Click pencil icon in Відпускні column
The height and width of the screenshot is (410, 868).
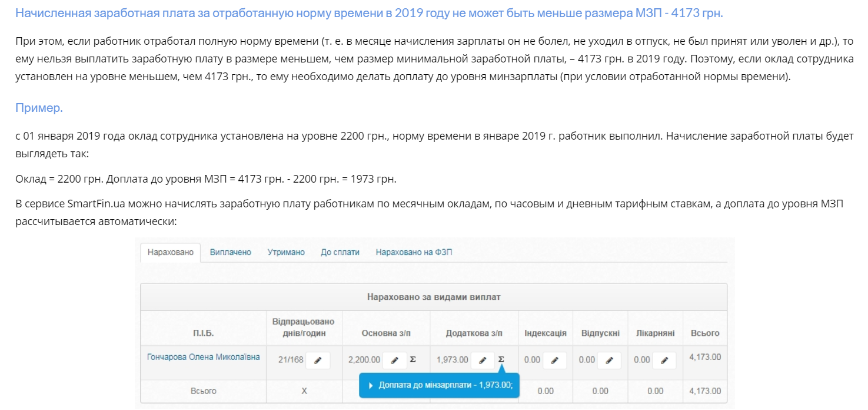tap(609, 360)
